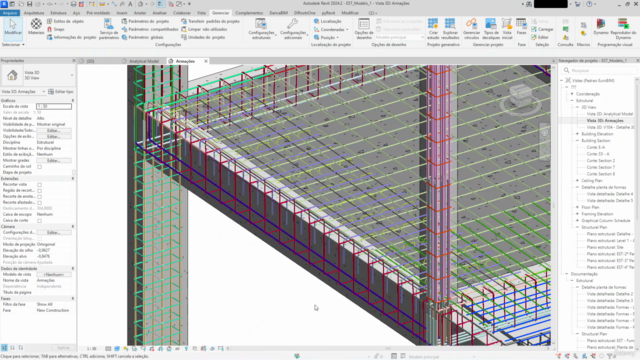Click Limpar não utilizados

coord(204,29)
